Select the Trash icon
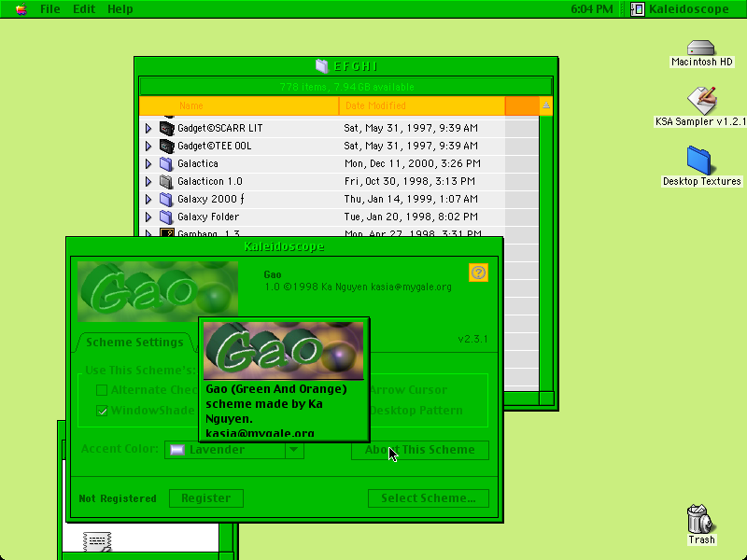Image resolution: width=747 pixels, height=560 pixels. point(699,519)
